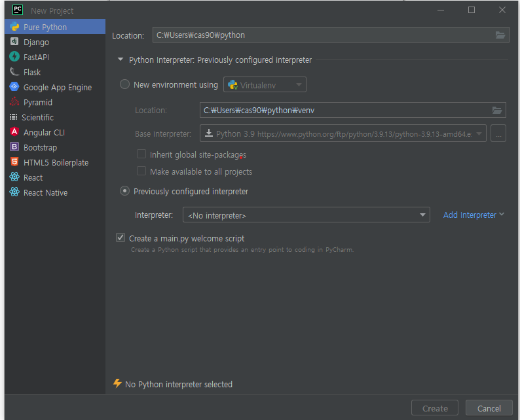Select Previously configured interpreter radio button
Image resolution: width=520 pixels, height=420 pixels.
(124, 191)
